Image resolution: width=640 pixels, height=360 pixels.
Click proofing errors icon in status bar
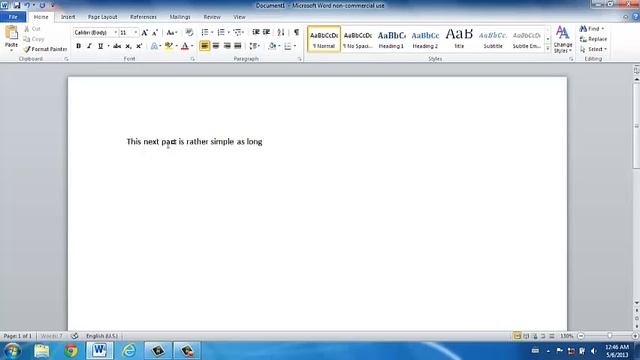point(75,336)
